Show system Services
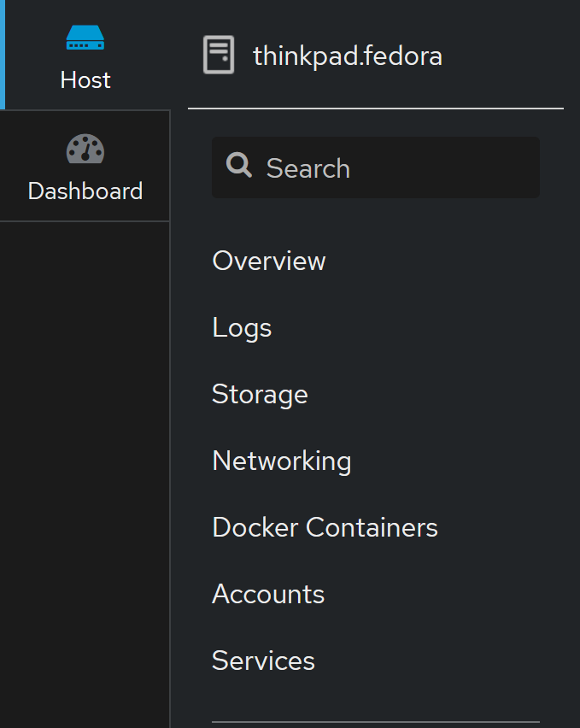This screenshot has width=580, height=728. click(263, 660)
